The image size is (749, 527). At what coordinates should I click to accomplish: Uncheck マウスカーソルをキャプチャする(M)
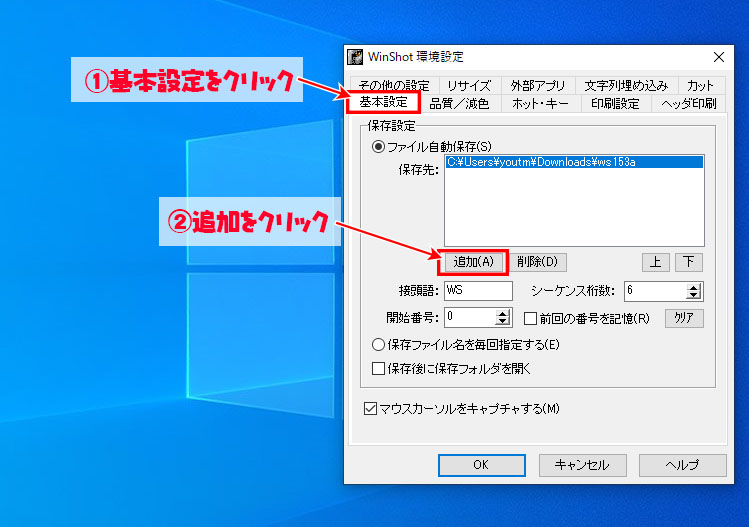tap(370, 409)
